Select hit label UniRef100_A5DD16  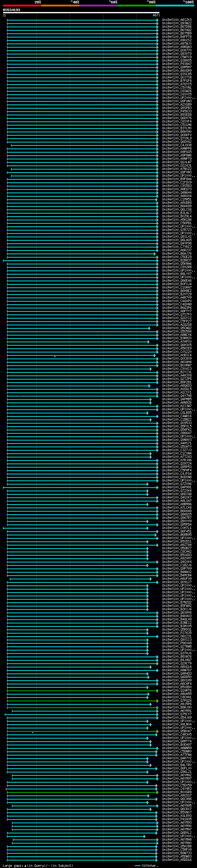click(x=177, y=860)
